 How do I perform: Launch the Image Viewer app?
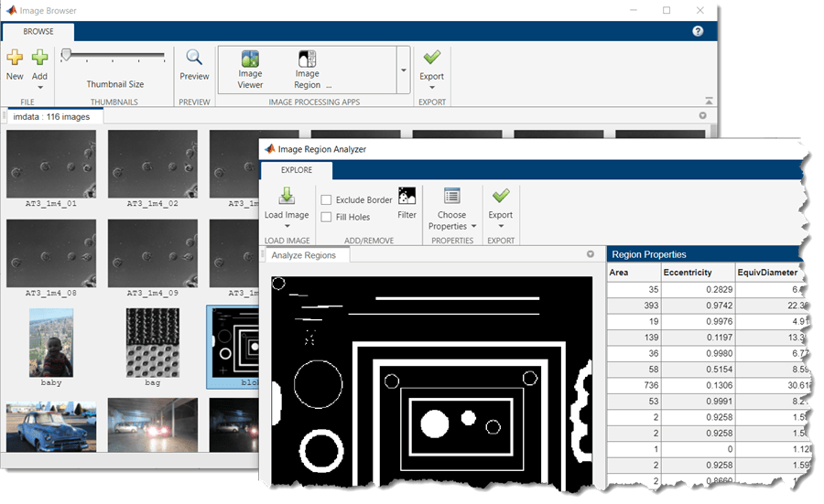[x=250, y=60]
